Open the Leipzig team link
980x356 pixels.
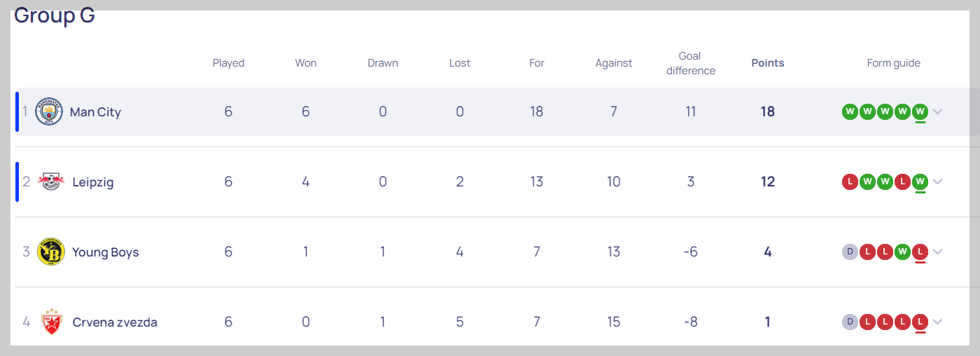click(x=93, y=182)
